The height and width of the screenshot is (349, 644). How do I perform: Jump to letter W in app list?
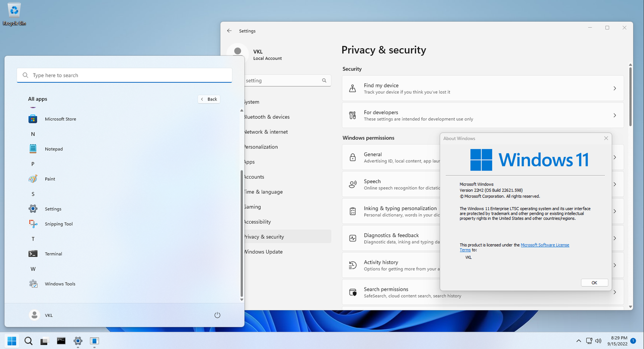tap(33, 269)
